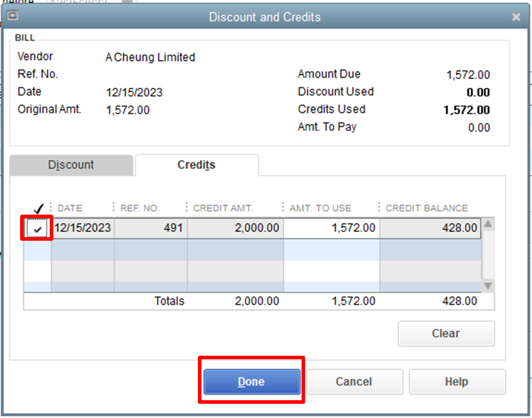The width and height of the screenshot is (532, 418).
Task: Select the Credits tab
Action: point(197,165)
